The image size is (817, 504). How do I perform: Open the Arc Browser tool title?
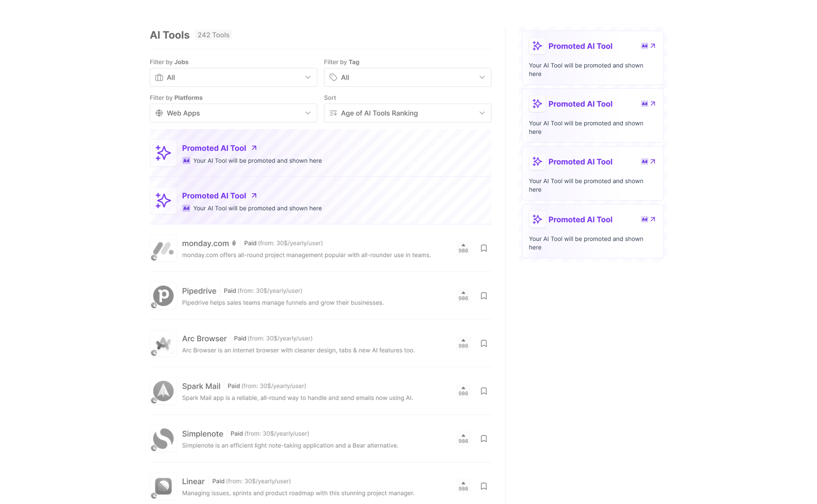tap(204, 339)
